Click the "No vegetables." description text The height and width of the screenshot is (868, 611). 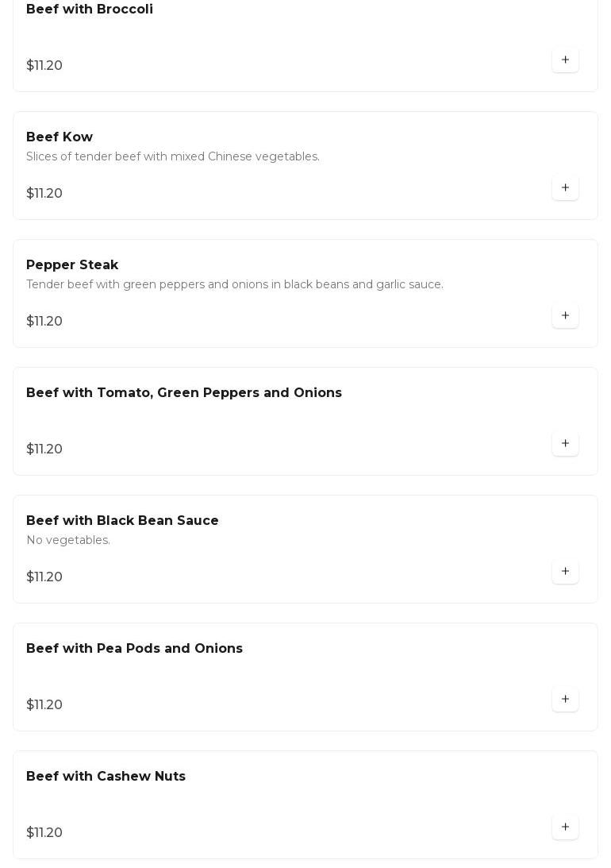(68, 541)
